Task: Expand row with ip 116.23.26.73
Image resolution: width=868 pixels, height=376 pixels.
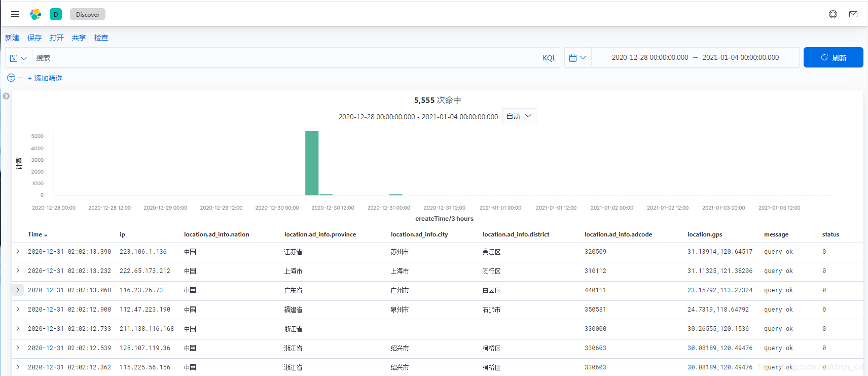Action: [18, 290]
